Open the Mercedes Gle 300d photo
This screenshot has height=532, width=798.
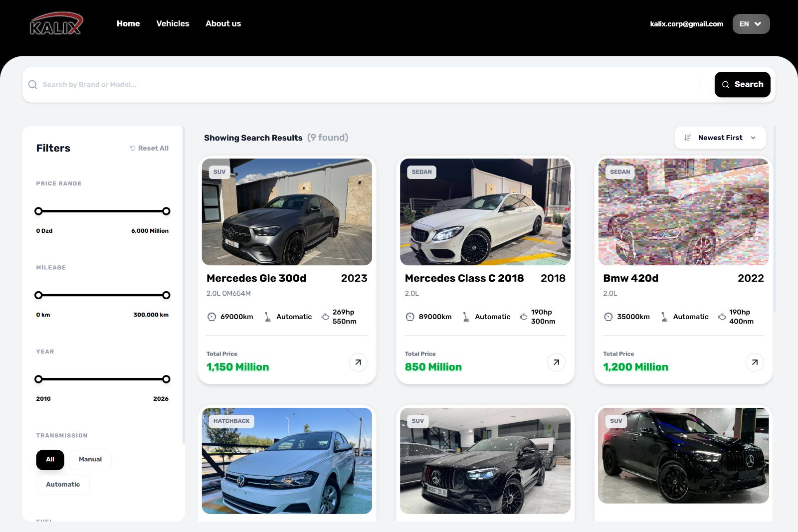coord(287,212)
